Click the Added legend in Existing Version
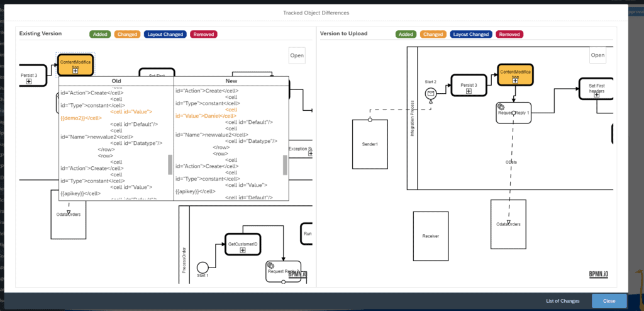The width and height of the screenshot is (644, 311). [100, 34]
